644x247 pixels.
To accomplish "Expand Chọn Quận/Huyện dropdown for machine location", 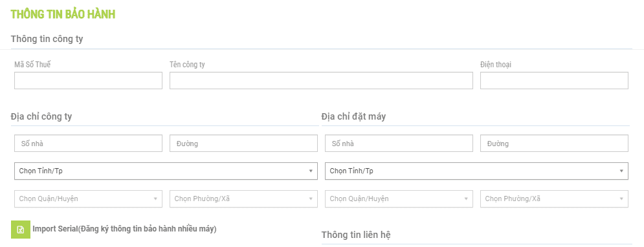I will (x=399, y=199).
